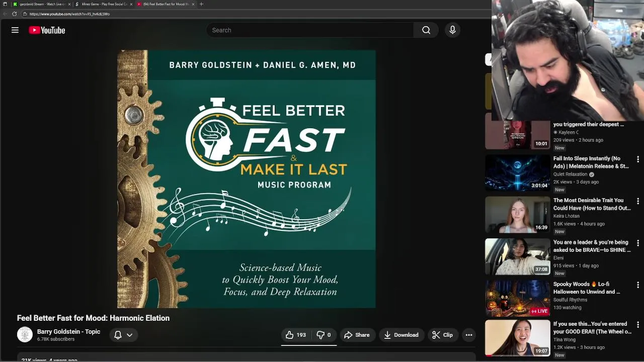Close the garydavid Stream tab
The width and height of the screenshot is (644, 362).
[x=69, y=4]
